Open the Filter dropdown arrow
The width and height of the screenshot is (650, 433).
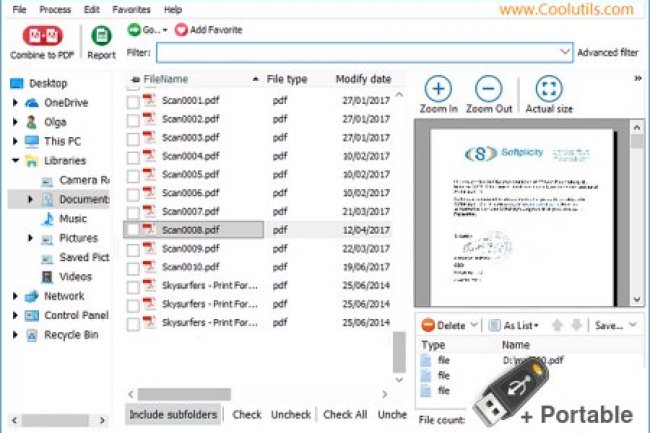coord(564,52)
